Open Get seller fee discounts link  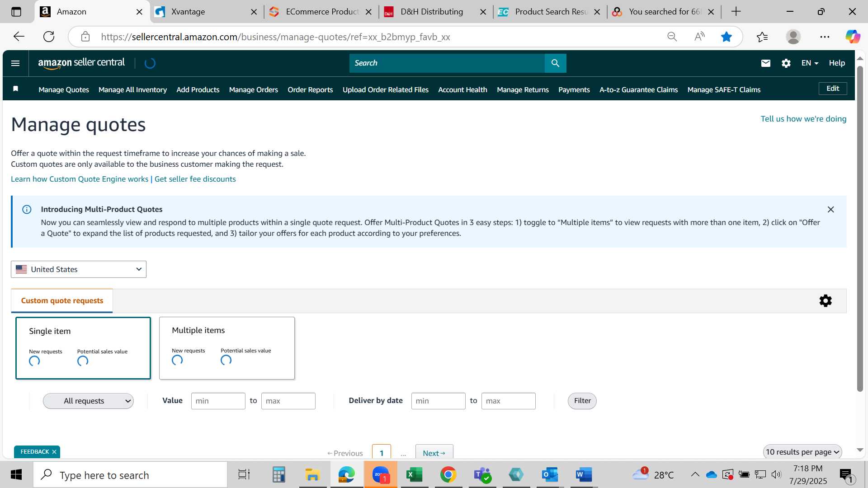click(195, 179)
